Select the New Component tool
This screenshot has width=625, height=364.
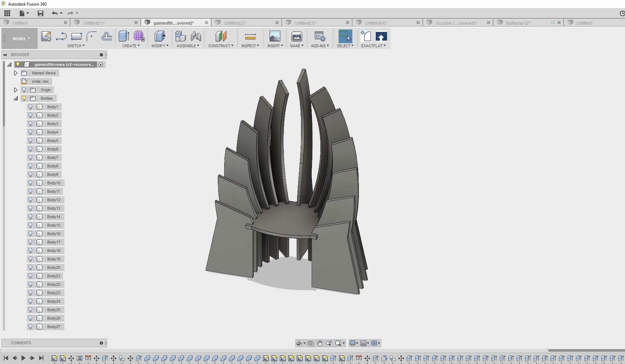[x=180, y=36]
